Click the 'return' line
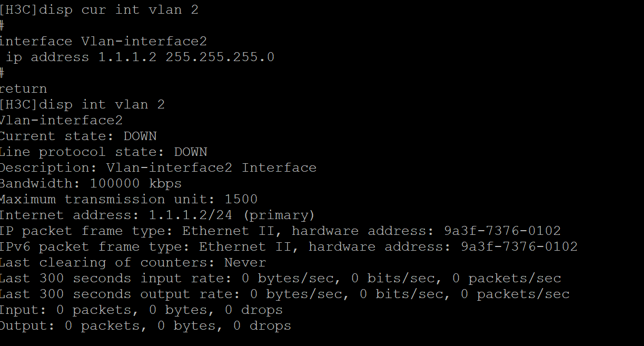Screen dimensions: 644x346 coord(24,88)
